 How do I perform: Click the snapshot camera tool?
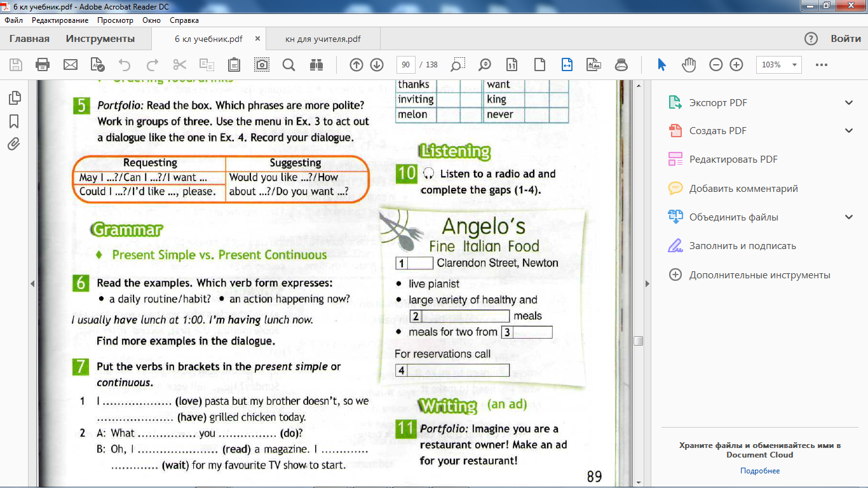pos(261,65)
